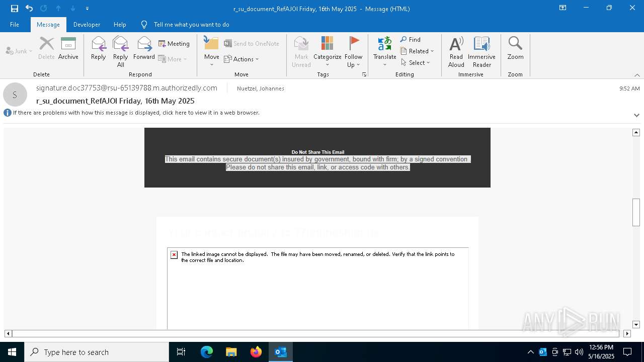Open the notification center
644x362 pixels.
coord(627,352)
